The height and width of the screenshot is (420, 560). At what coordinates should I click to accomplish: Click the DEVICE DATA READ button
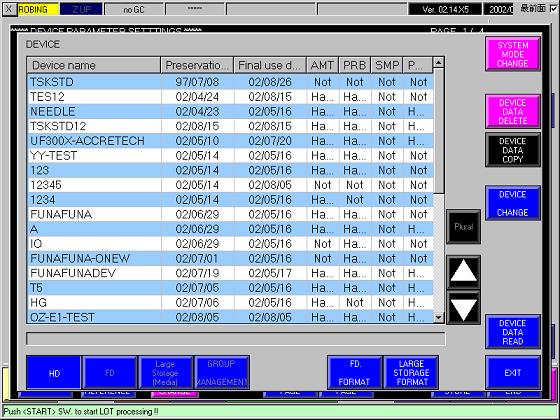coord(512,332)
